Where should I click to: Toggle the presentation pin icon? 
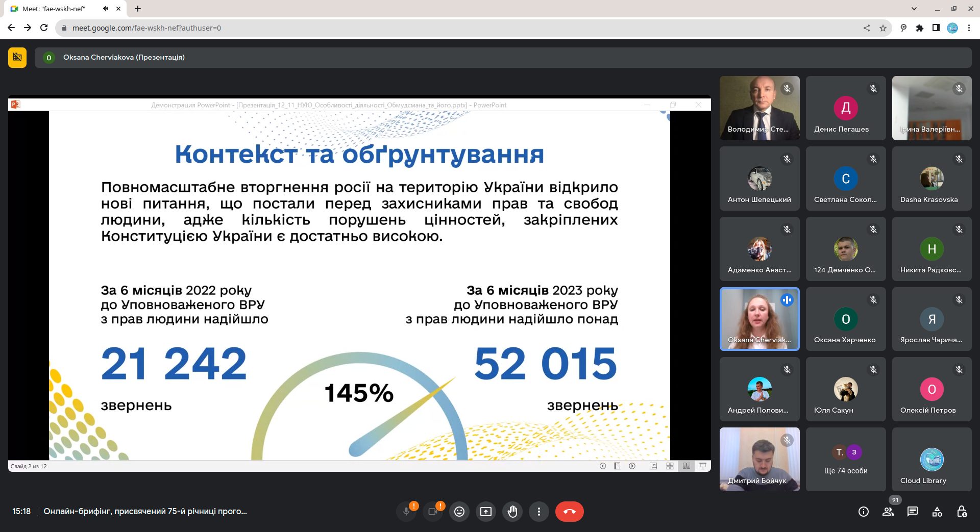coord(17,57)
